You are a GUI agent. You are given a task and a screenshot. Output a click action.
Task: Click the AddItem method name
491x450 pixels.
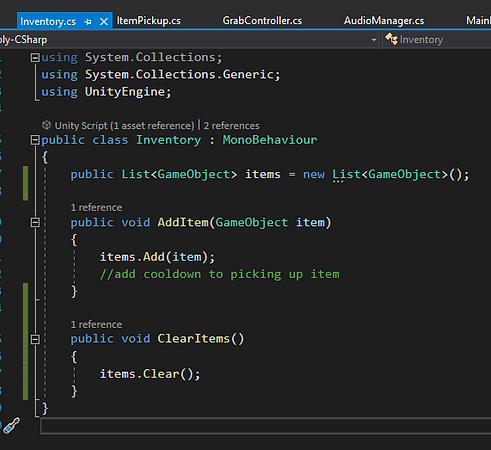pos(183,223)
